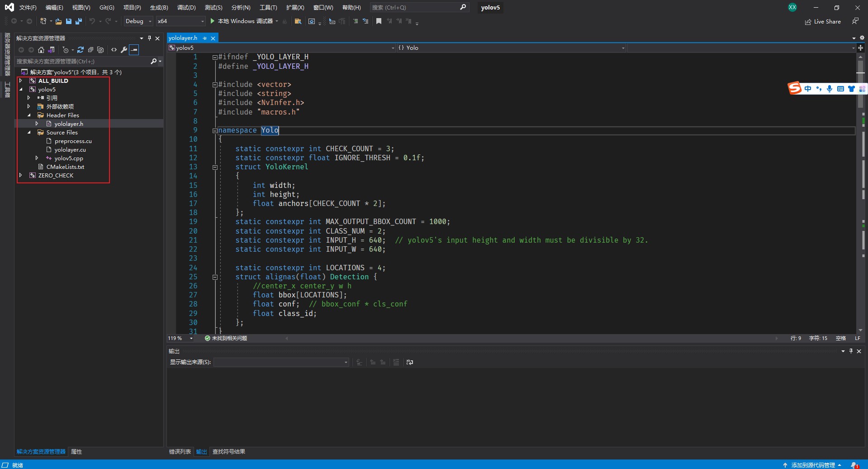Click the bookmark icon in the toolbar
The image size is (868, 469).
point(379,21)
